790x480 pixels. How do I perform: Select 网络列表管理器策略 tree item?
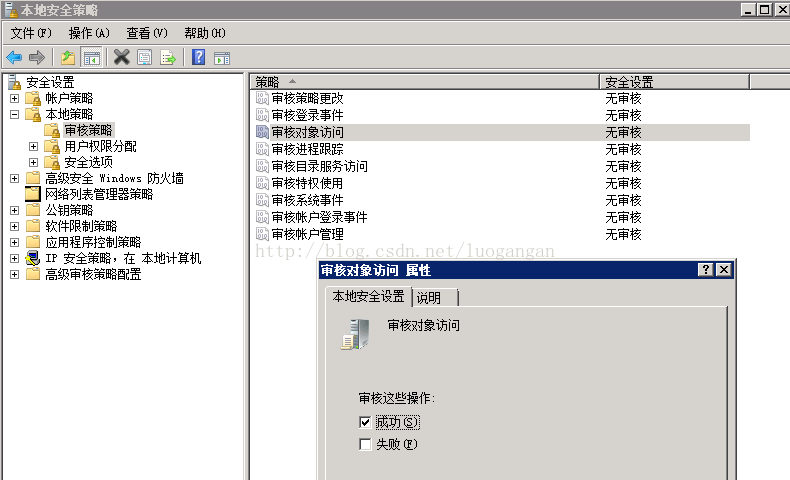click(99, 194)
